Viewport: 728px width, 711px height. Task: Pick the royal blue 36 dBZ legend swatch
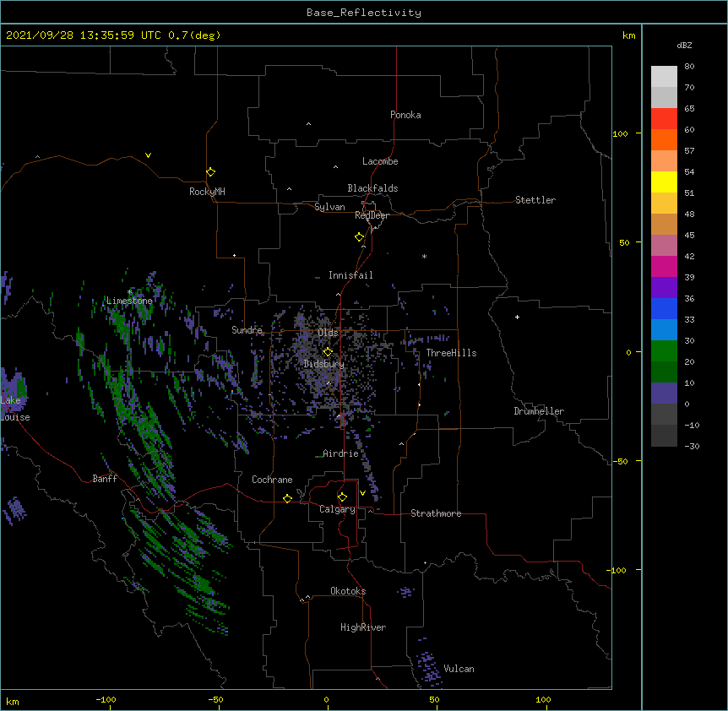click(x=664, y=308)
